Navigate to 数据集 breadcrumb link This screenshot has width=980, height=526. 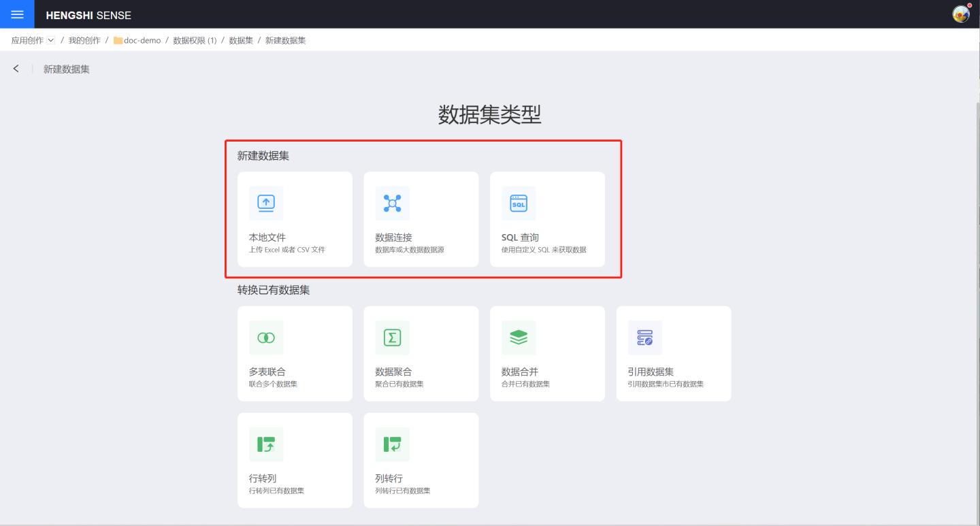tap(241, 40)
